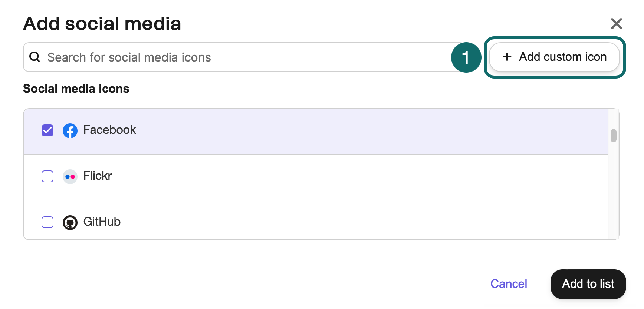Click the Flickr logo icon
Viewport: 644px width, 309px height.
pos(70,176)
